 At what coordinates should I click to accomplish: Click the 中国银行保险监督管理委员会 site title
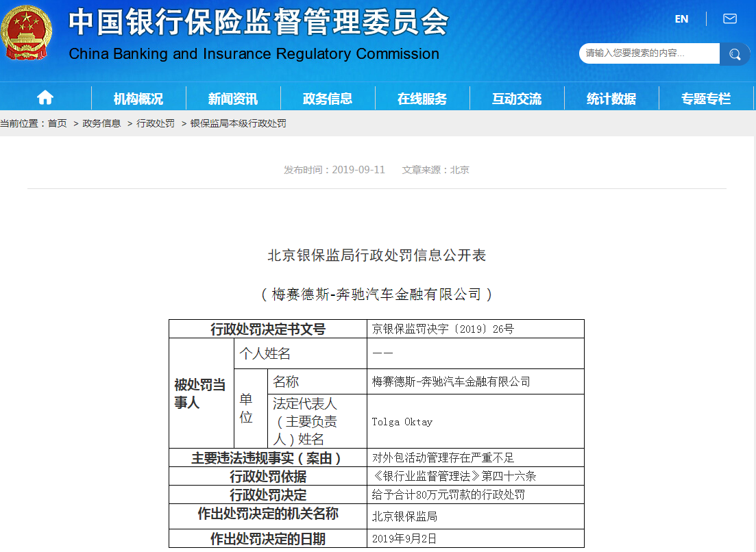tap(258, 23)
